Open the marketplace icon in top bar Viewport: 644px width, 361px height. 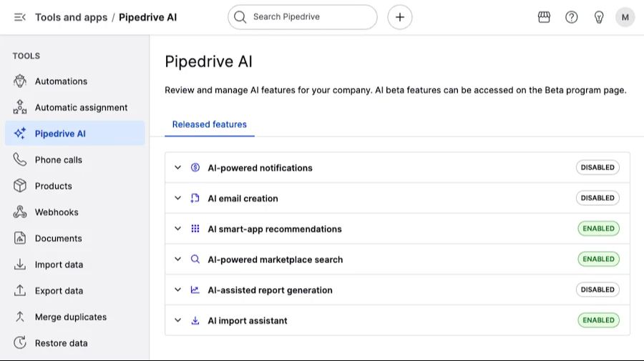[544, 17]
